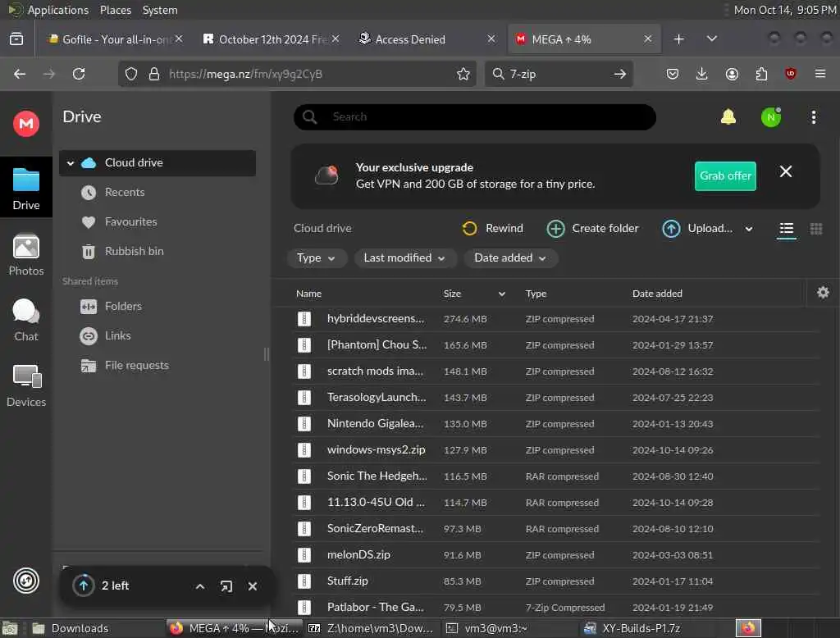The width and height of the screenshot is (840, 638).
Task: Switch to vm3@vm3 terminal in taskbar
Action: coord(509,628)
